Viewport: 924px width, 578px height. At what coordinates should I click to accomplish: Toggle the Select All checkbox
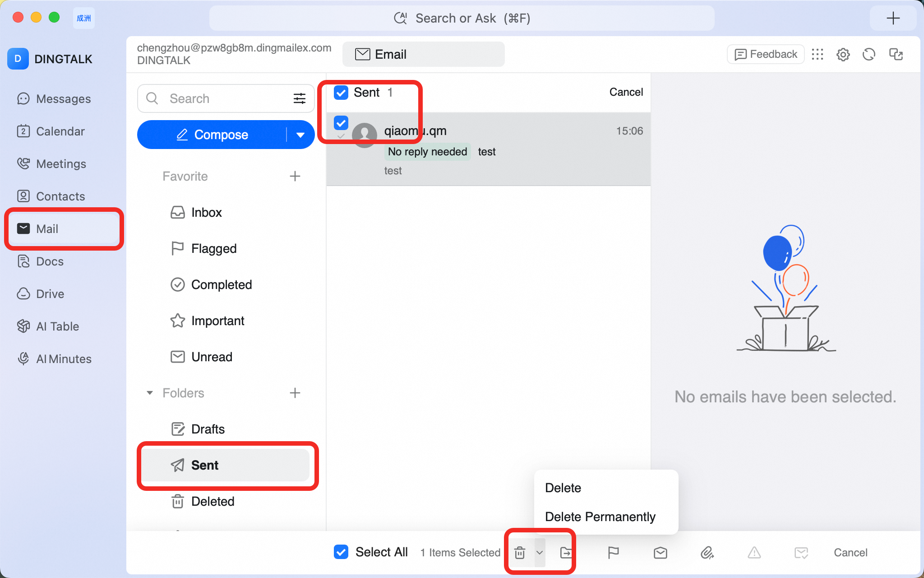341,552
